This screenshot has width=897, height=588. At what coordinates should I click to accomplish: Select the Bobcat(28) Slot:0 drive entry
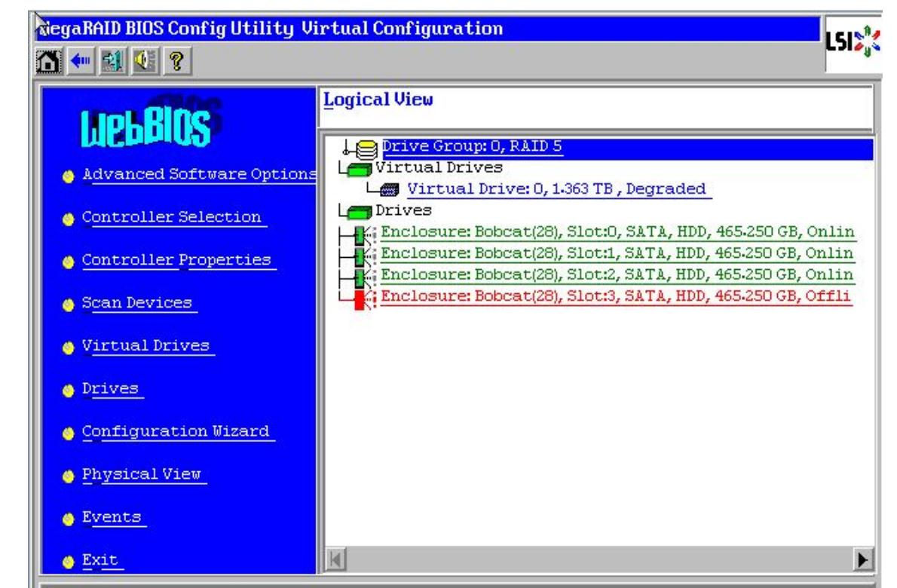(x=618, y=232)
